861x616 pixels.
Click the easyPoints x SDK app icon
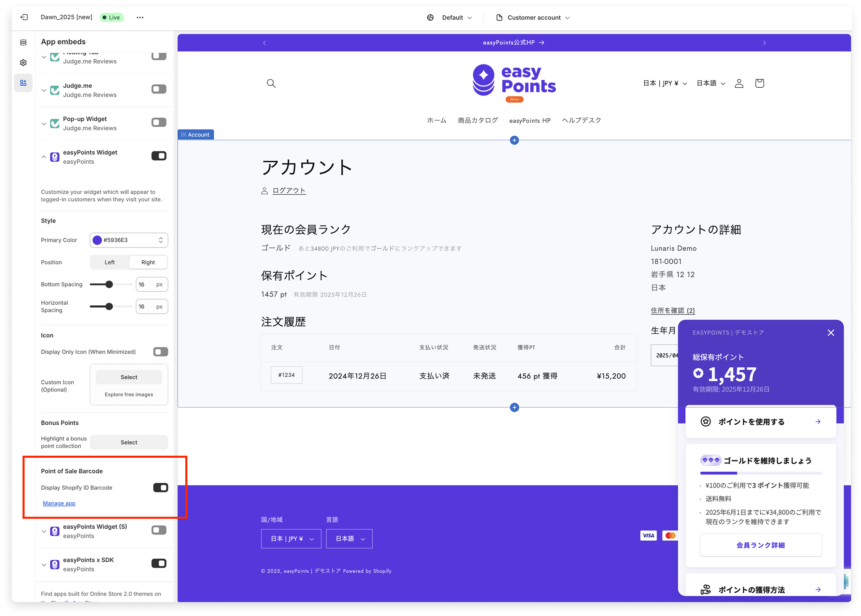coord(55,564)
